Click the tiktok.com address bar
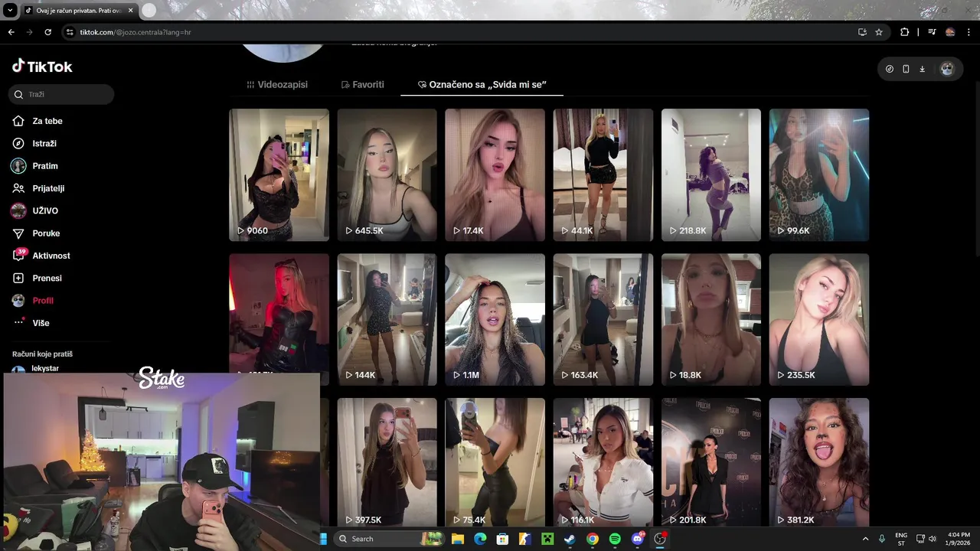980x551 pixels. (459, 32)
